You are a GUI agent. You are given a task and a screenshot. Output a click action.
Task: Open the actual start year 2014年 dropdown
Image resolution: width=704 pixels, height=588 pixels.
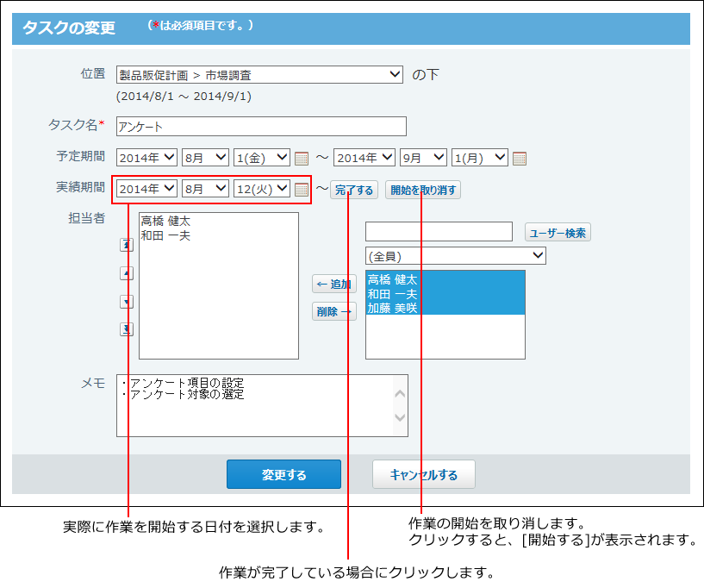(146, 189)
